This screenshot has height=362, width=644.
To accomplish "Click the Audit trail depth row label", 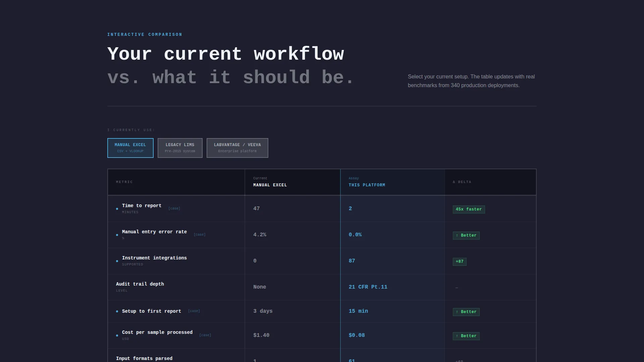I will pyautogui.click(x=140, y=284).
